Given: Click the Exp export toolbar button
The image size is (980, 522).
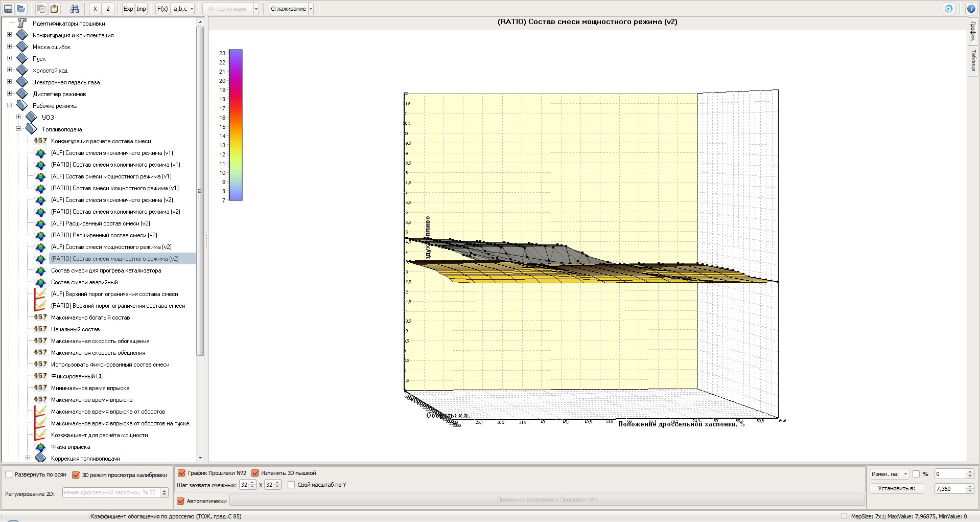Looking at the screenshot, I should click(128, 9).
